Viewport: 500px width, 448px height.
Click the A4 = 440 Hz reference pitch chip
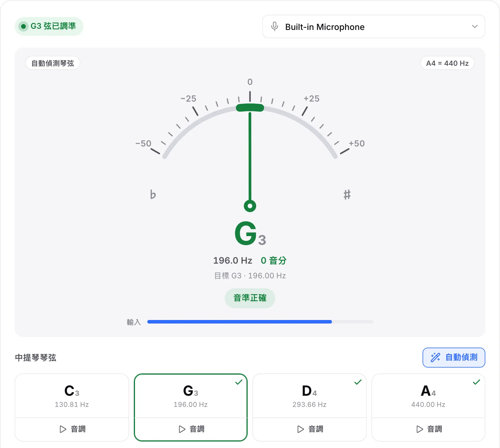(447, 63)
